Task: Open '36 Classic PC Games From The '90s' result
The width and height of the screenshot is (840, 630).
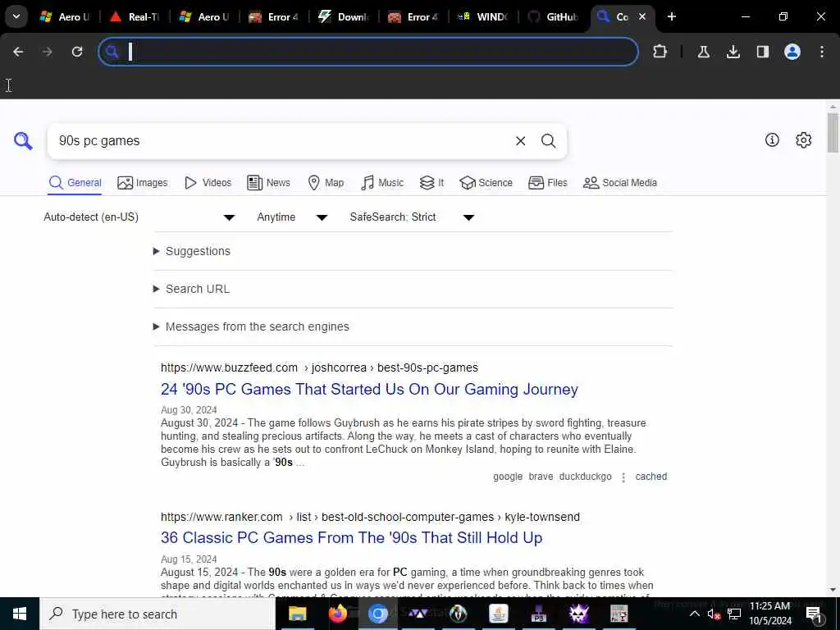Action: 351,537
